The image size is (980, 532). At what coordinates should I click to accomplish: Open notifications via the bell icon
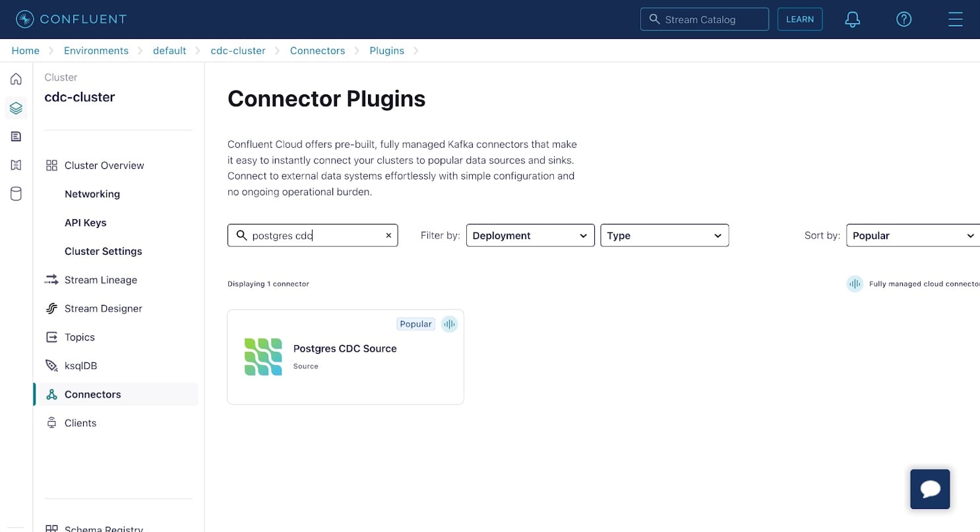(x=852, y=19)
